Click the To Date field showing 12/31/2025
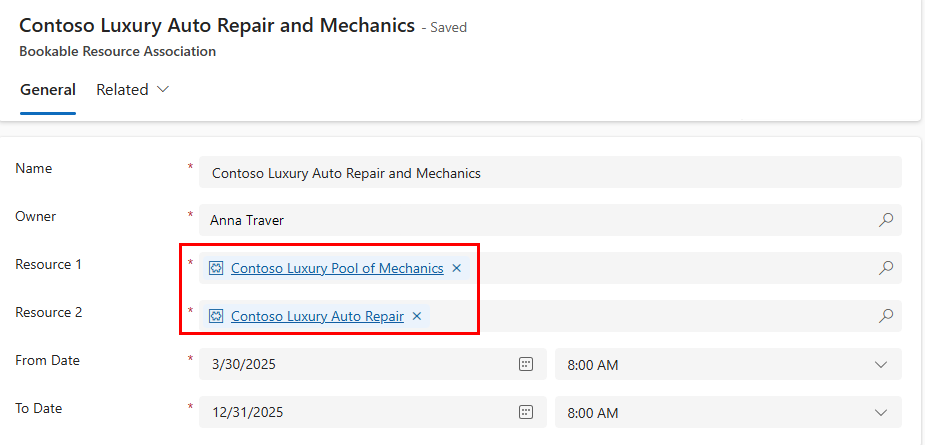The height and width of the screenshot is (445, 925). point(372,412)
